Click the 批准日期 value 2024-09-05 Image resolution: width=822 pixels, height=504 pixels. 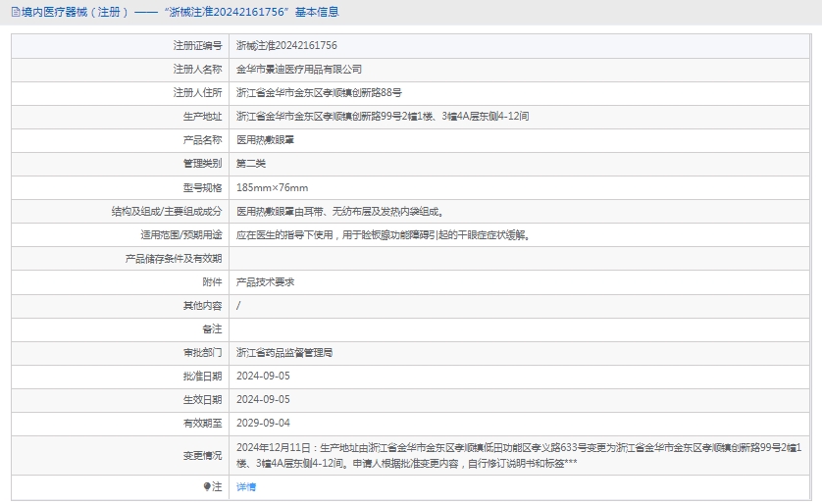pos(263,376)
